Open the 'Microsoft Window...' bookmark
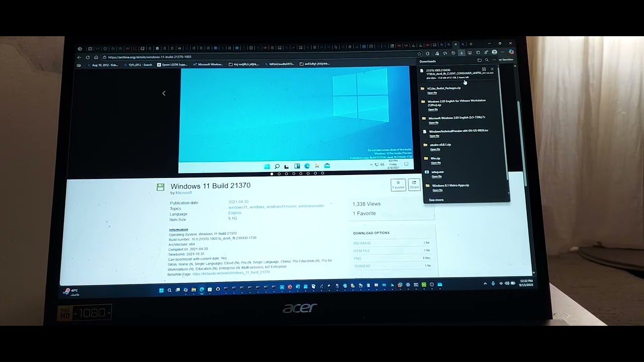Screen dimensions: 644x362 tap(208, 64)
